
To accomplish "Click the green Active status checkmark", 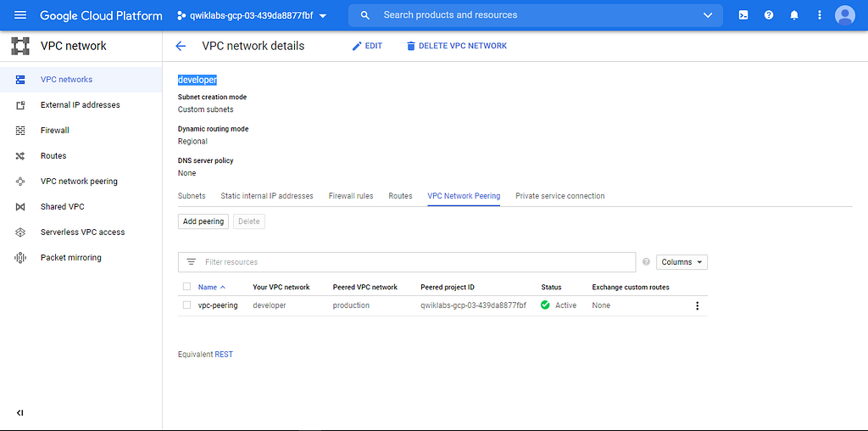I will click(x=545, y=305).
